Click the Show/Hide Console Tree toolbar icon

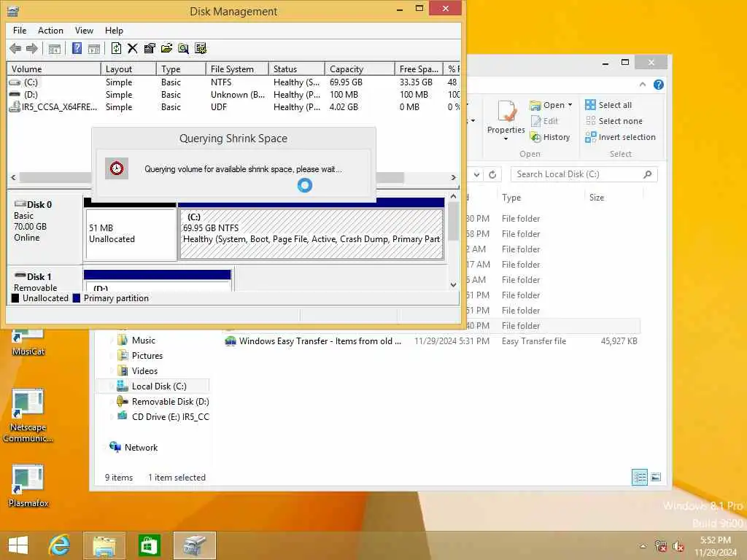(54, 48)
